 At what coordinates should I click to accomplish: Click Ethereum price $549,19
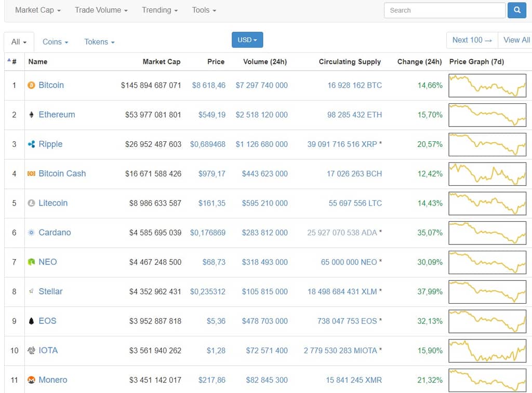click(x=212, y=115)
